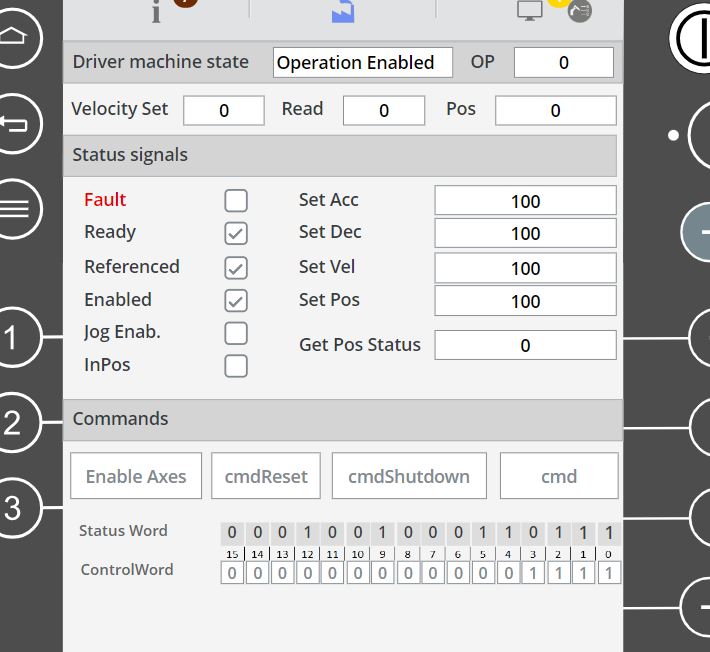Tick the InPos checkbox
The height and width of the screenshot is (652, 710).
(x=236, y=366)
